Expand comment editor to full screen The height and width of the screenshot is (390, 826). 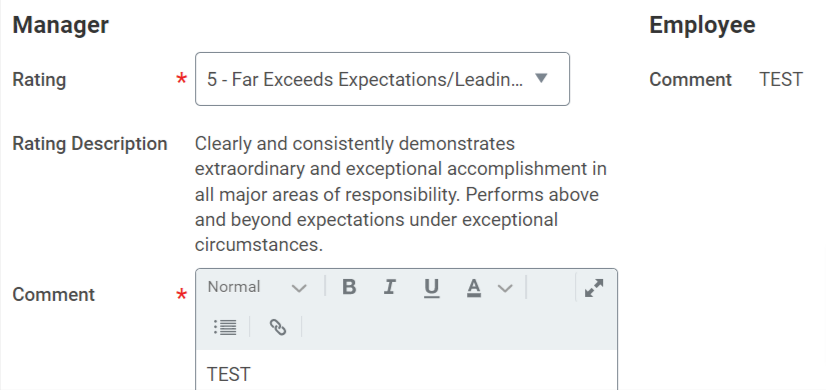(594, 288)
